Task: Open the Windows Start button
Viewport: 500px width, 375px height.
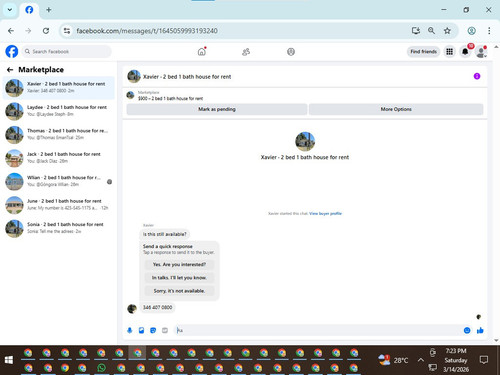Action: click(9, 360)
